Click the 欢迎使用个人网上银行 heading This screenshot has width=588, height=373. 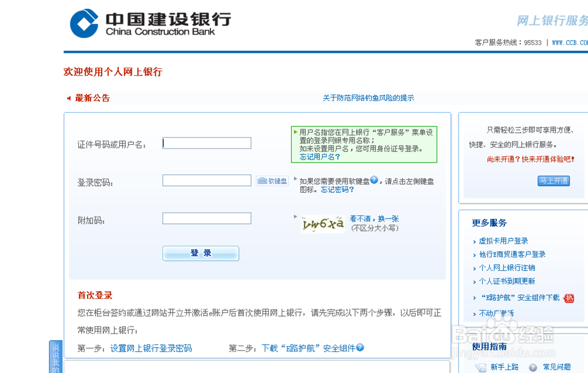coord(113,72)
